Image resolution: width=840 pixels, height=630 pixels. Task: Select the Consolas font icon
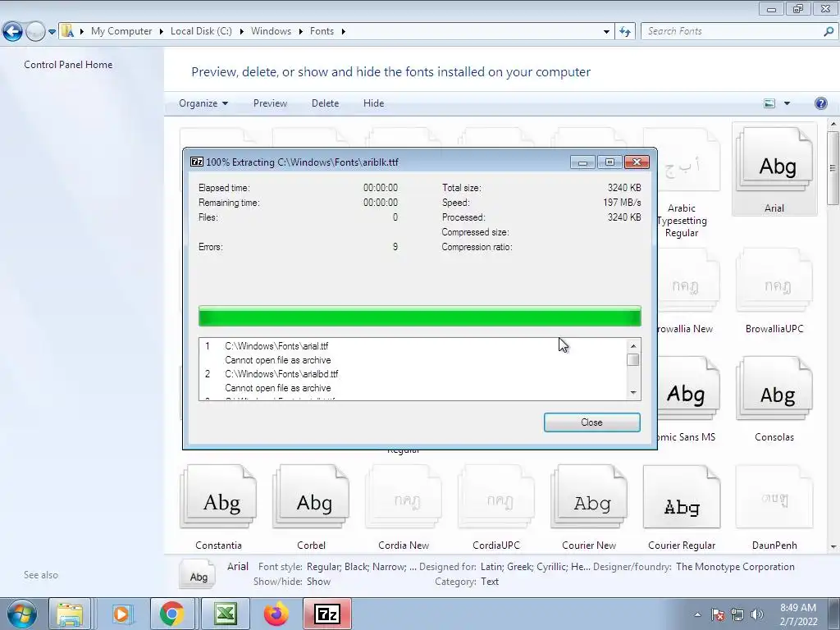pyautogui.click(x=774, y=399)
